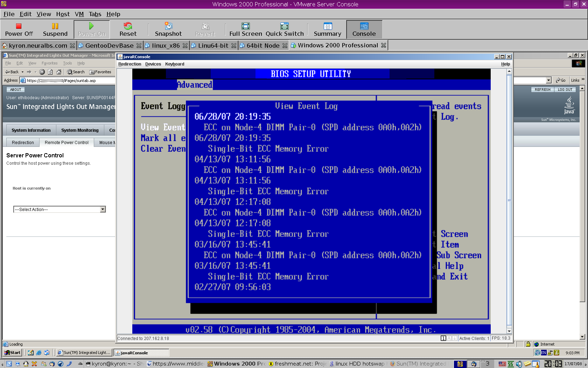Image resolution: width=588 pixels, height=368 pixels.
Task: Open the Summary view
Action: click(327, 29)
